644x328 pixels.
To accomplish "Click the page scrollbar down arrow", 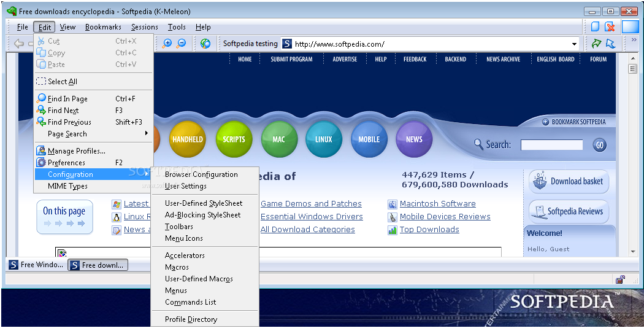I will 633,251.
